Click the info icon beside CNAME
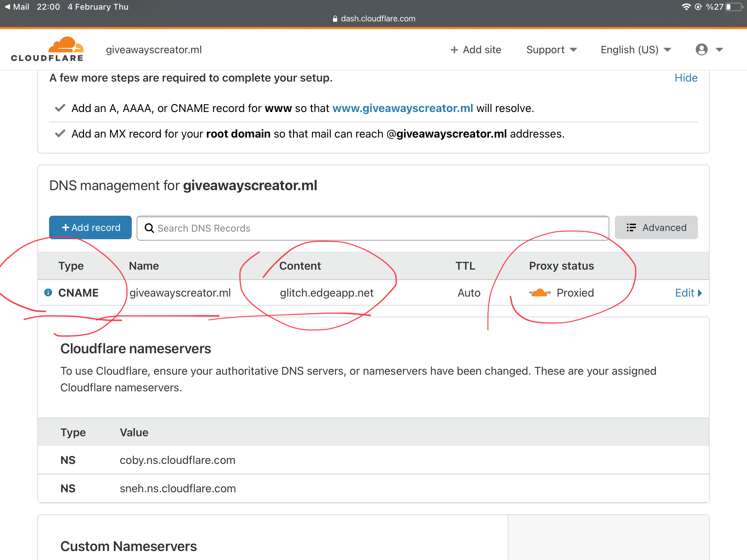This screenshot has height=560, width=747. pyautogui.click(x=48, y=293)
